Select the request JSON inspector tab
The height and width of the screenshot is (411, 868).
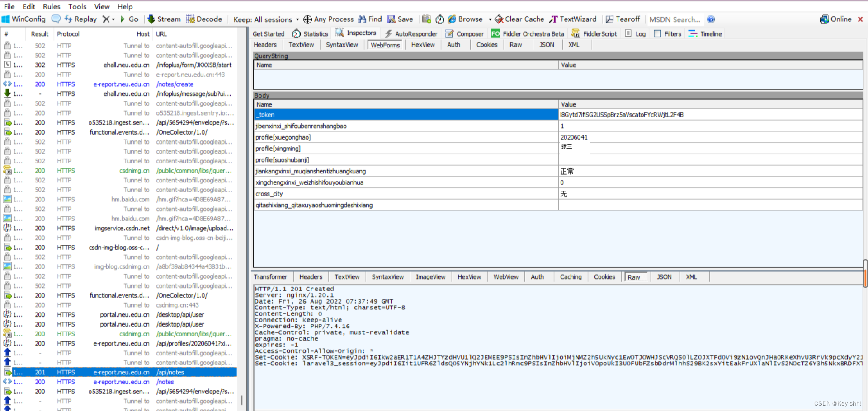click(x=547, y=45)
